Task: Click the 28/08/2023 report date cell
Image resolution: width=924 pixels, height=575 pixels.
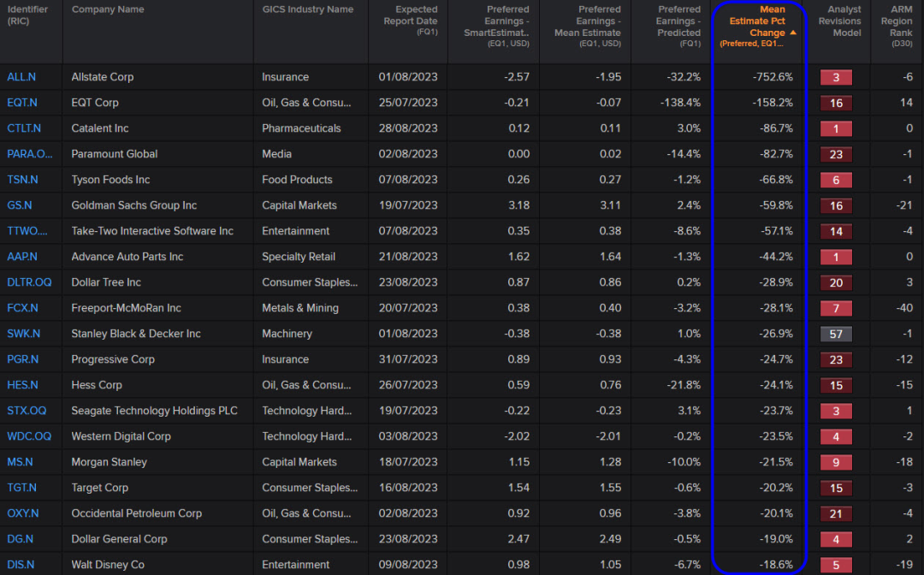Action: [x=408, y=128]
